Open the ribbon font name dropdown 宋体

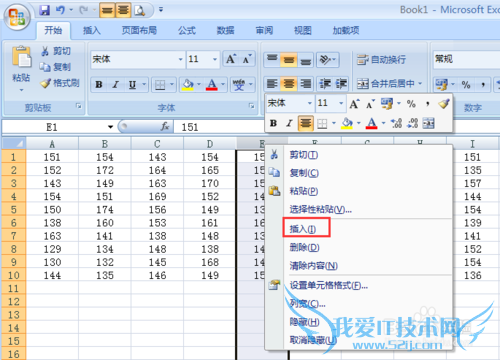[180, 59]
